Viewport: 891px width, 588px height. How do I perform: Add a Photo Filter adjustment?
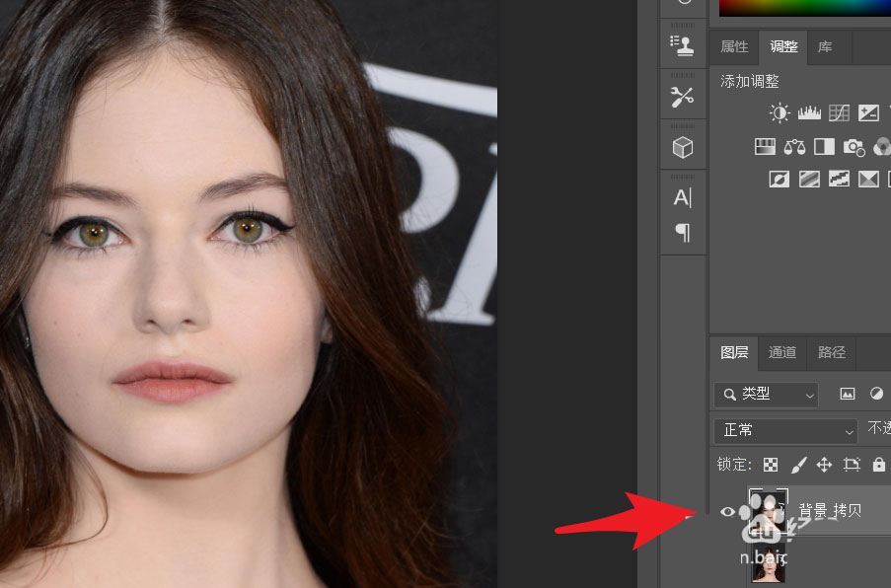854,147
